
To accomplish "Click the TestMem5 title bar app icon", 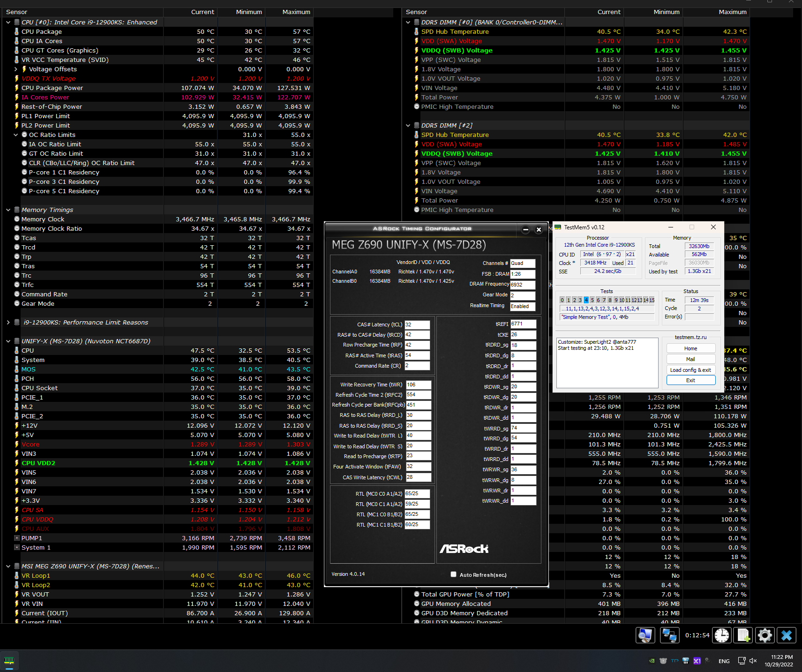I will pyautogui.click(x=558, y=227).
